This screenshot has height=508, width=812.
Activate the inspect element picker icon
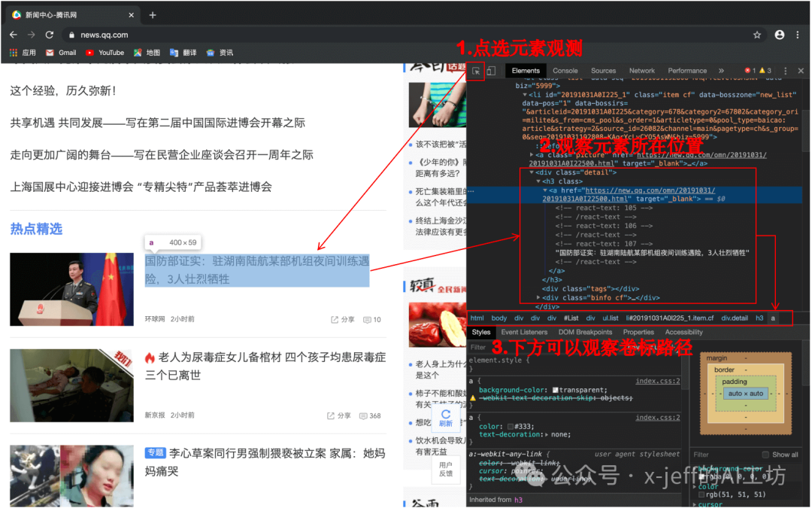coord(475,71)
